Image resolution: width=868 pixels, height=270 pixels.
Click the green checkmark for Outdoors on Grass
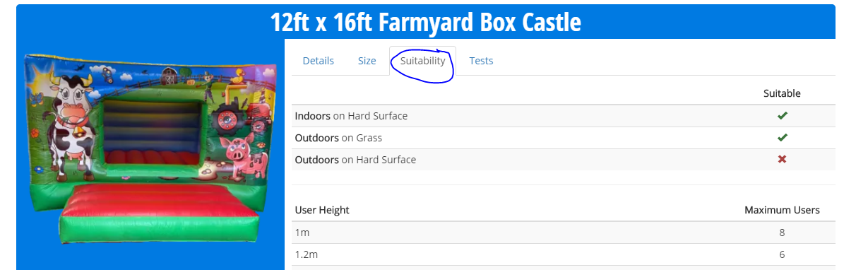pos(782,138)
